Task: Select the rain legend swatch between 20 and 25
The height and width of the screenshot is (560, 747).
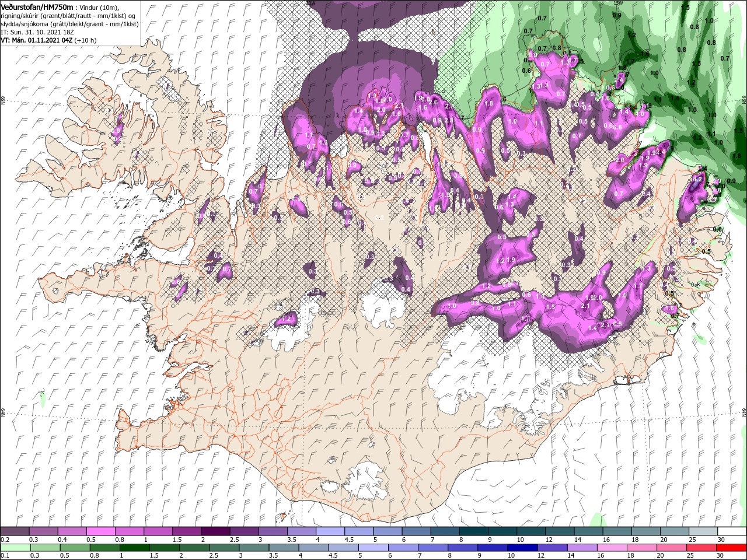Action: [673, 548]
